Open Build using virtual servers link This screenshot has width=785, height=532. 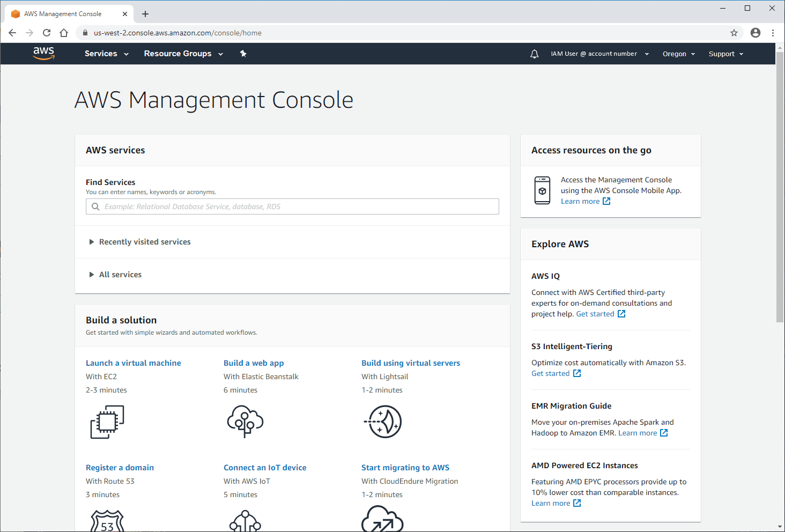point(411,363)
